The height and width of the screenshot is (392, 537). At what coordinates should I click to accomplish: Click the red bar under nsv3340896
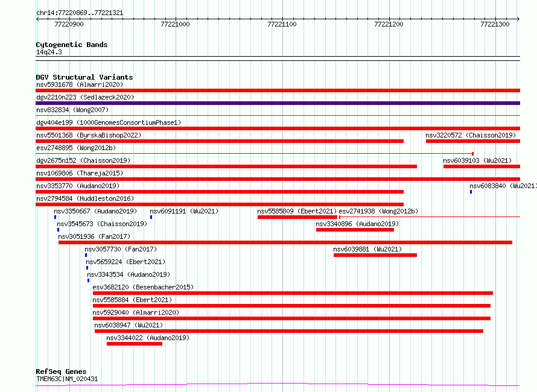click(x=355, y=230)
